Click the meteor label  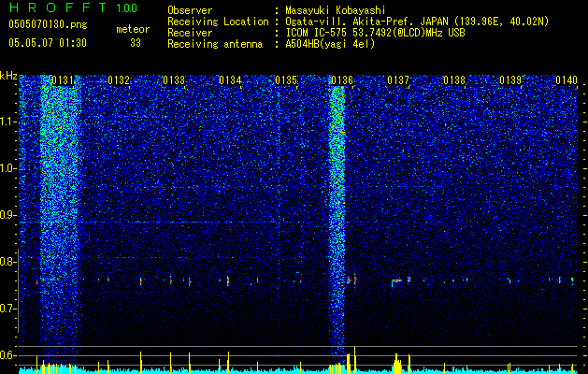pyautogui.click(x=133, y=29)
